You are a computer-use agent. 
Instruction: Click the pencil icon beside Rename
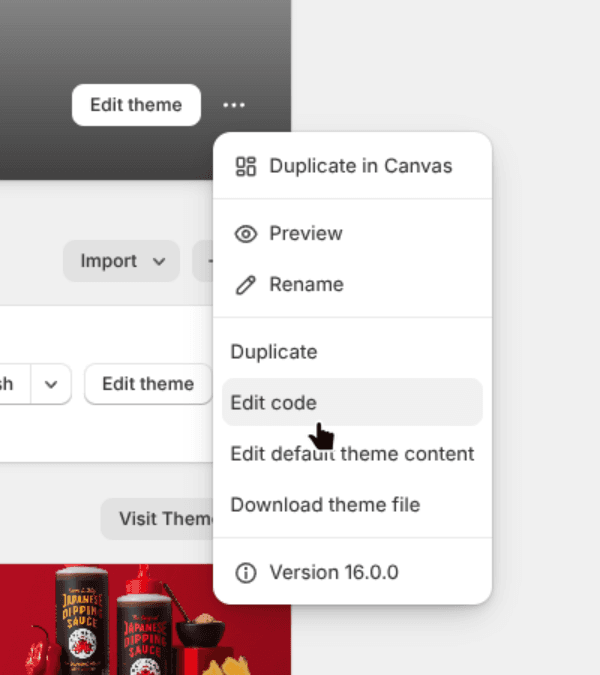coord(246,285)
